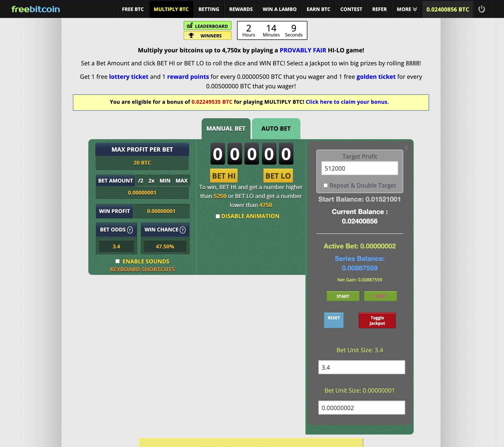Click the BET LO button icon
504x447 pixels.
[x=278, y=176]
